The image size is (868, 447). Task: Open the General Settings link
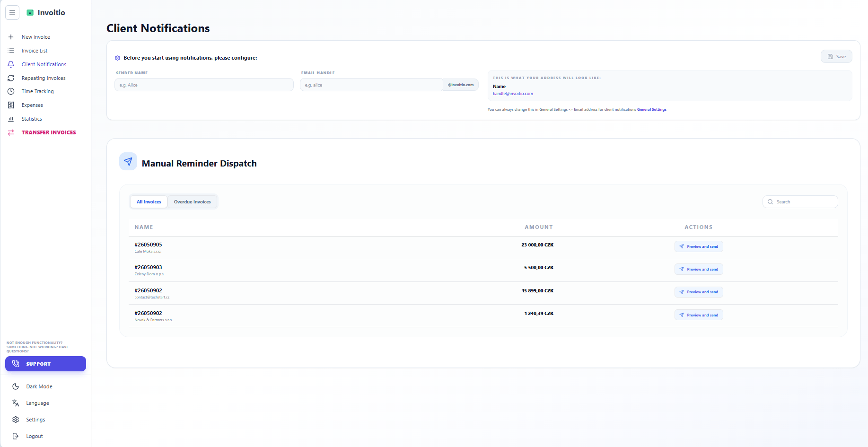(x=652, y=109)
